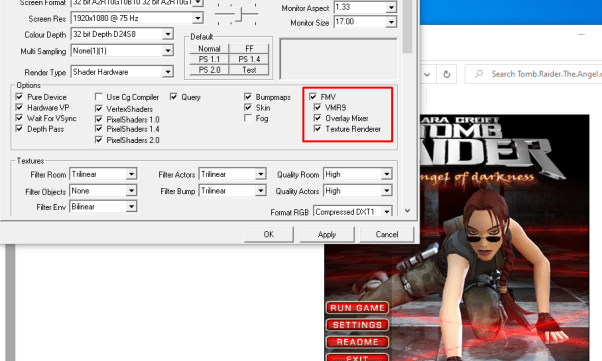Open the Screen Format dropdown
The width and height of the screenshot is (602, 361).
coord(197,3)
